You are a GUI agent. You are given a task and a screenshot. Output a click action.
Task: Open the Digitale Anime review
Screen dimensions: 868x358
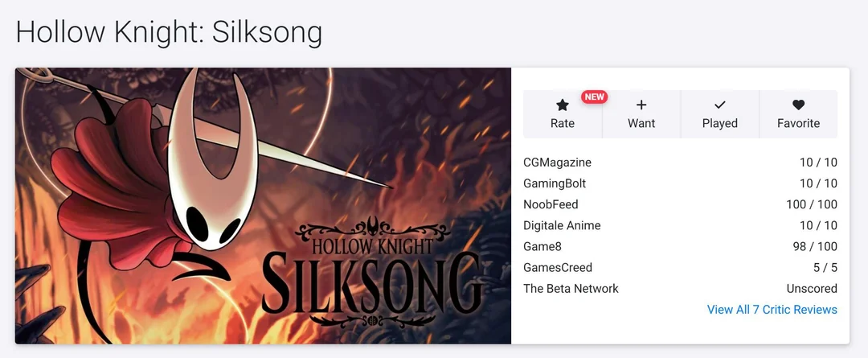click(x=681, y=225)
